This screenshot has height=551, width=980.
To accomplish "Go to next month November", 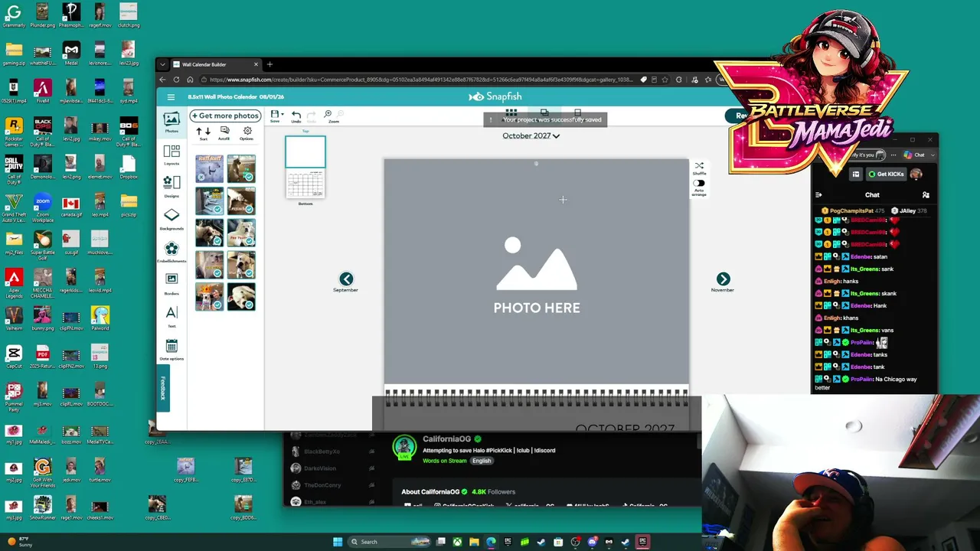I will 723,279.
